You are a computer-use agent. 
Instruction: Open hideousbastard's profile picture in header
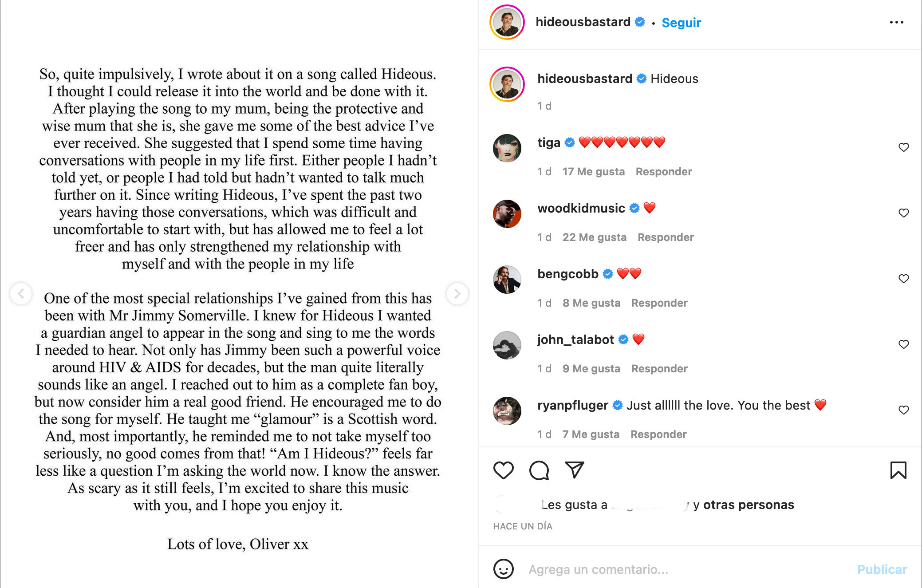(507, 22)
